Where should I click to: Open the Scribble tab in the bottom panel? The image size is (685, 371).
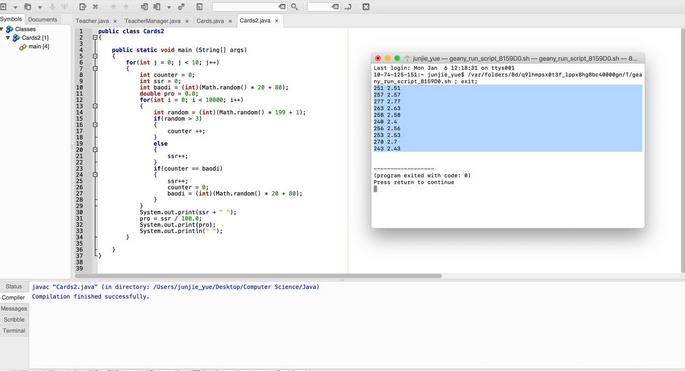pos(14,320)
